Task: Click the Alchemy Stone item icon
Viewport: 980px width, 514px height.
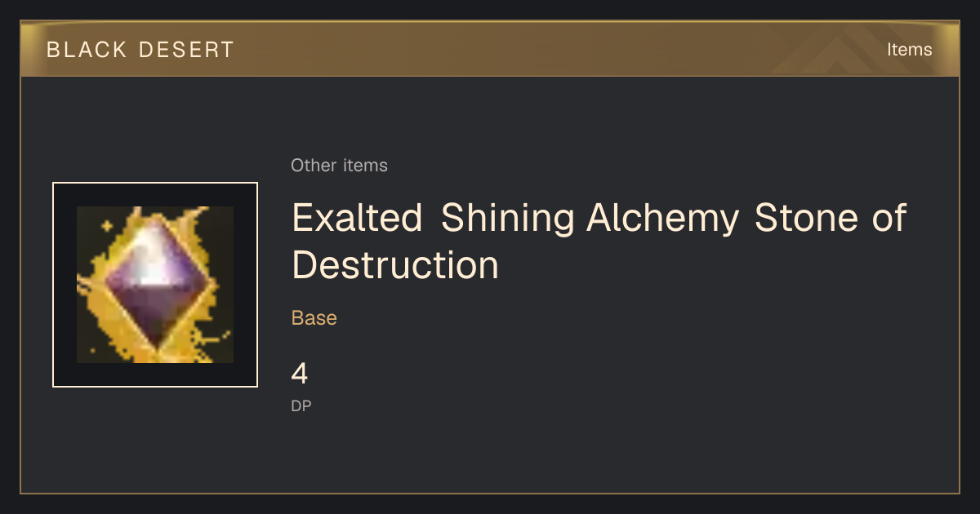Action: click(155, 285)
